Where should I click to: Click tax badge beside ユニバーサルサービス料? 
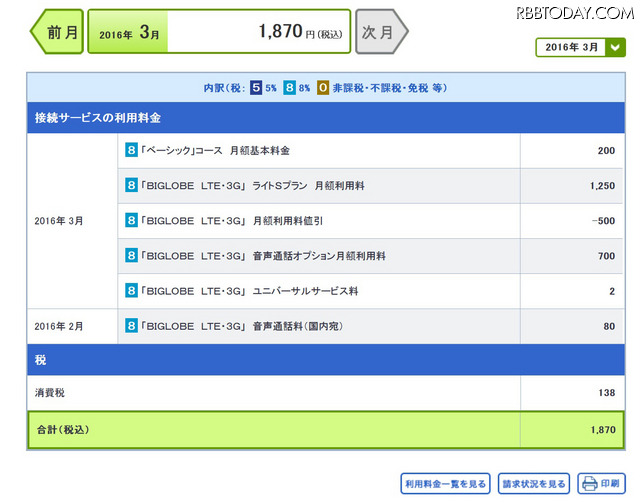pos(131,291)
